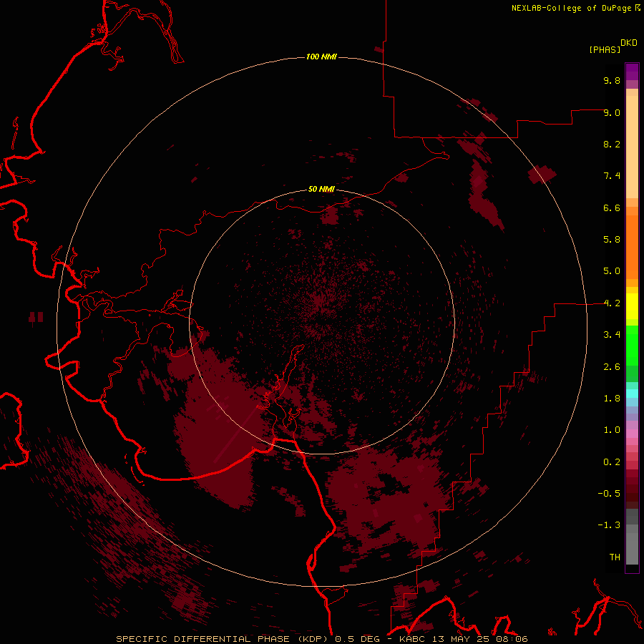Click the DKD label above the legend
Viewport: 644px width, 644px height.
tap(629, 43)
